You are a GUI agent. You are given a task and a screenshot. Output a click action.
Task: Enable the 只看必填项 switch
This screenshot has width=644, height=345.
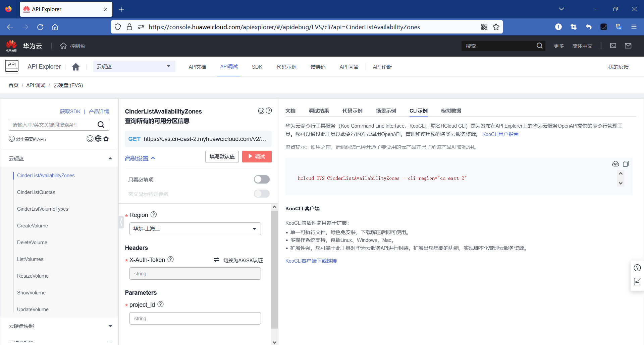[262, 179]
